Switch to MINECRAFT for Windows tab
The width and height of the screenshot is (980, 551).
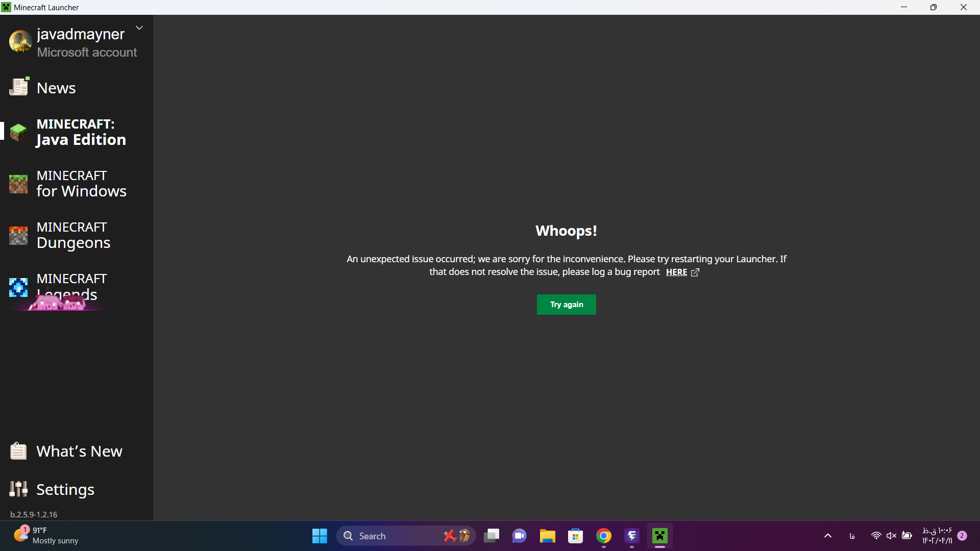point(81,184)
